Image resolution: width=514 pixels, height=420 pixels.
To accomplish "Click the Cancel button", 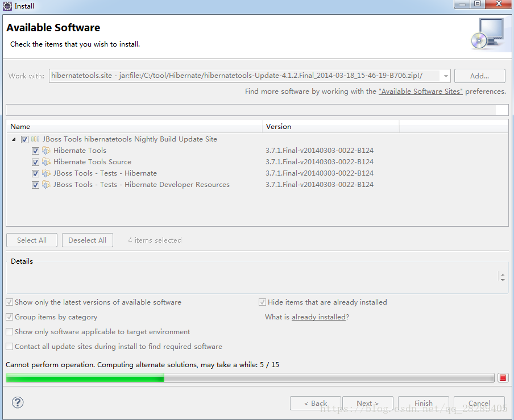I will coord(479,404).
